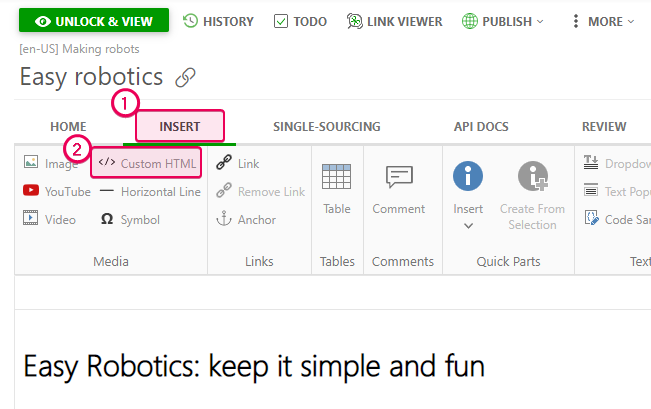This screenshot has height=409, width=651.
Task: Insert a Link
Action: pyautogui.click(x=237, y=163)
